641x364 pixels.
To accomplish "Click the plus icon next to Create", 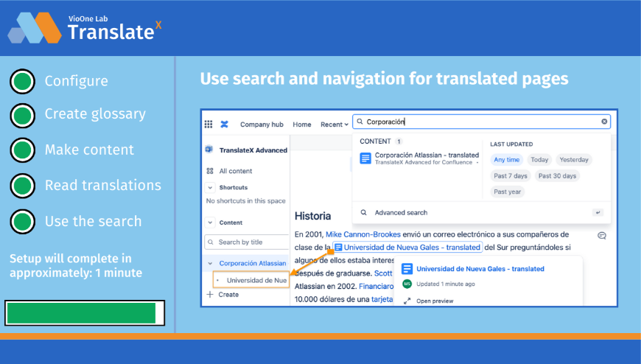I will coord(210,295).
